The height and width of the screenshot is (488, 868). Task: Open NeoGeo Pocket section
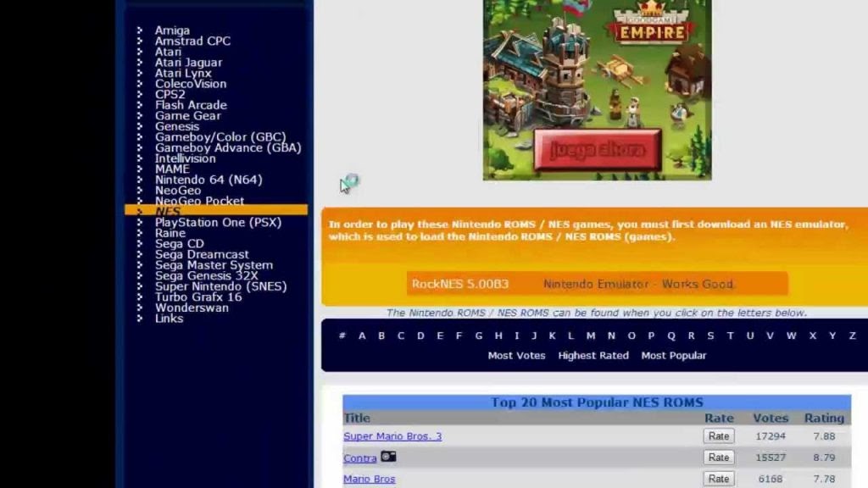[x=199, y=201]
